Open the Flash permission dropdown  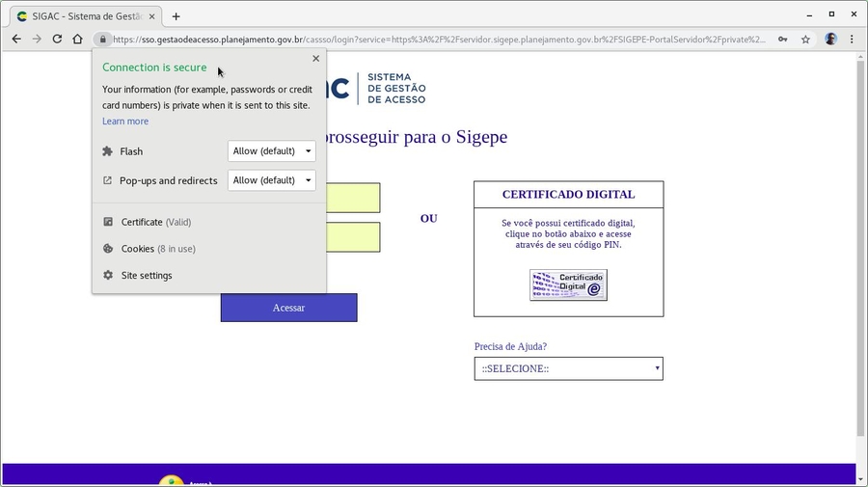point(272,151)
